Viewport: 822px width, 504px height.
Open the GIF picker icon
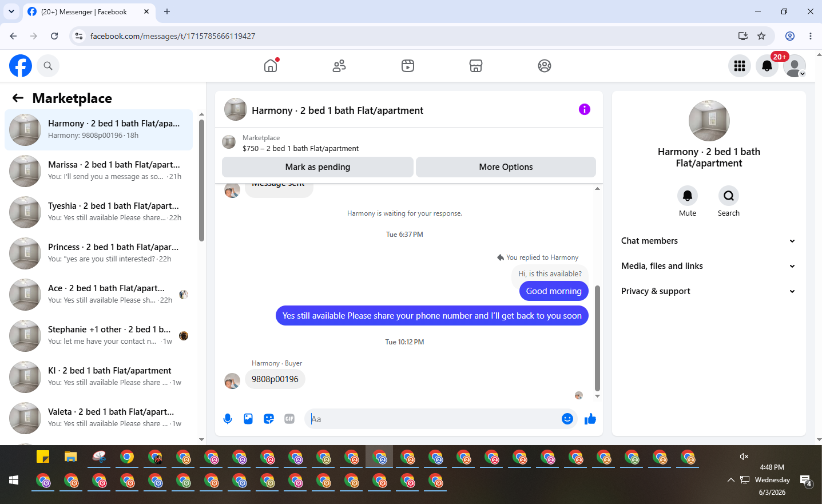click(289, 419)
